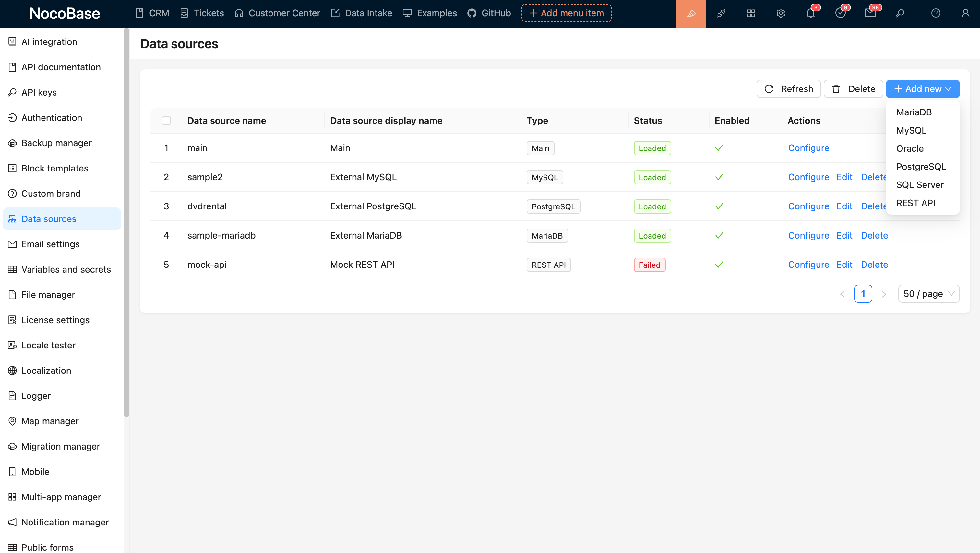Open the help question mark icon
Viewport: 980px width, 553px height.
point(936,14)
